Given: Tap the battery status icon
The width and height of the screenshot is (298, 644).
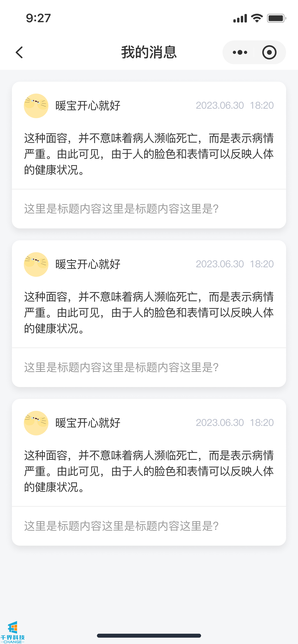Looking at the screenshot, I should click(276, 18).
